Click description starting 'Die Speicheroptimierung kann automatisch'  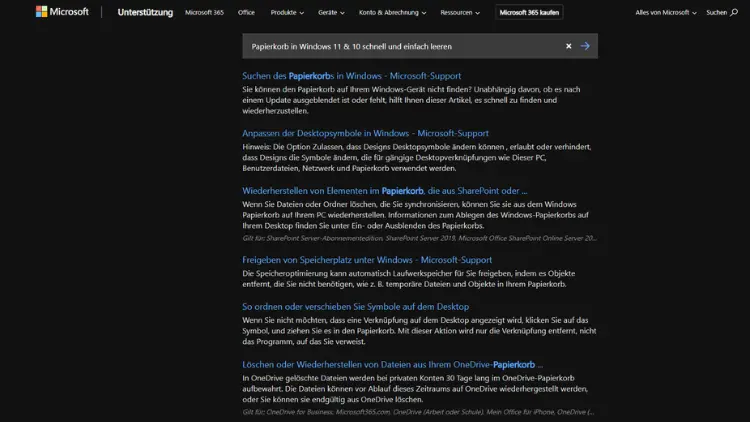[x=409, y=278]
